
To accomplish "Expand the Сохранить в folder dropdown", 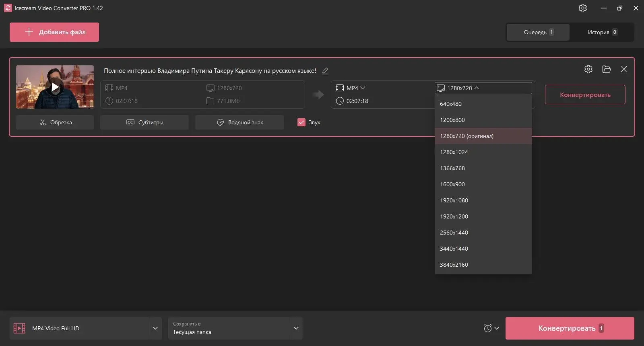I will 296,328.
